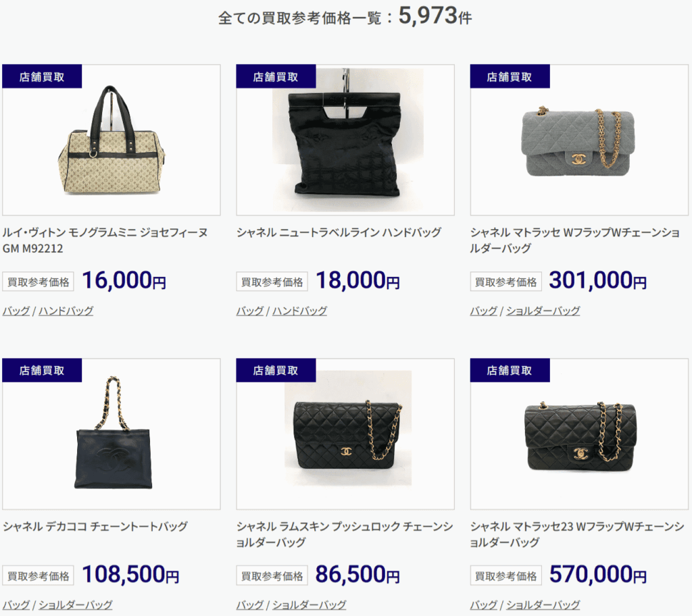
Task: Click the ハンドバッグ link under the 18,000円 item
Action: click(300, 311)
